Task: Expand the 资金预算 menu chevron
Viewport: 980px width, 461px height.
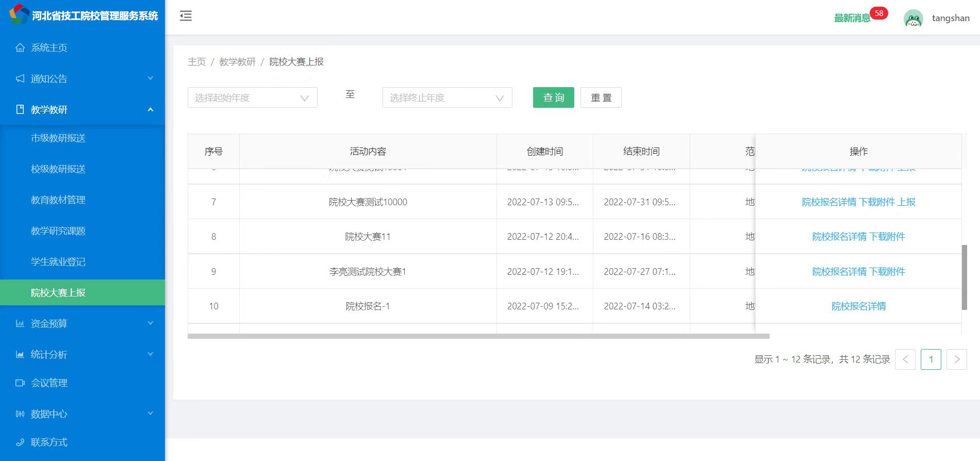Action: coord(151,323)
